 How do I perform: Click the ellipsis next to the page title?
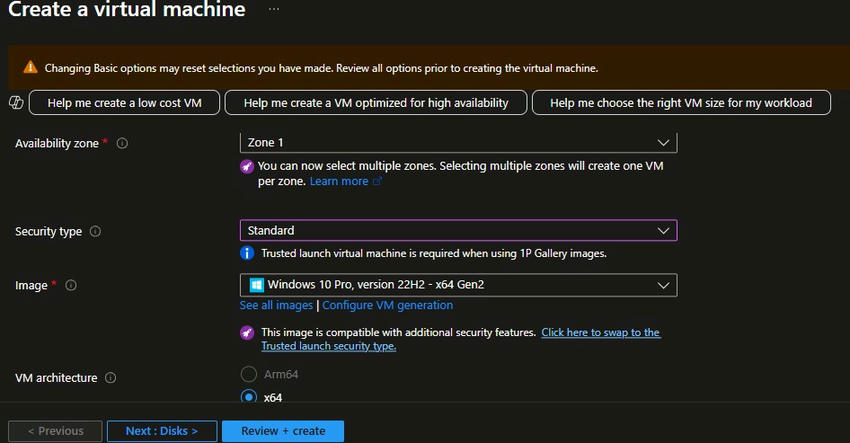[274, 10]
